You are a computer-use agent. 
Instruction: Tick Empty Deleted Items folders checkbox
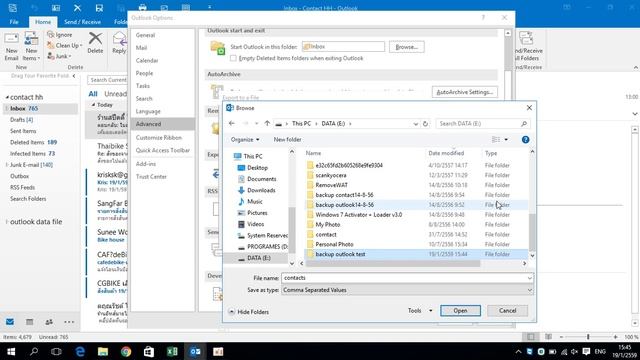233,58
